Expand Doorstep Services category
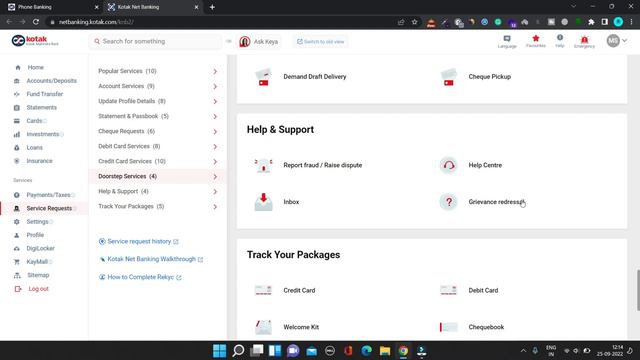This screenshot has height=360, width=640. (158, 176)
